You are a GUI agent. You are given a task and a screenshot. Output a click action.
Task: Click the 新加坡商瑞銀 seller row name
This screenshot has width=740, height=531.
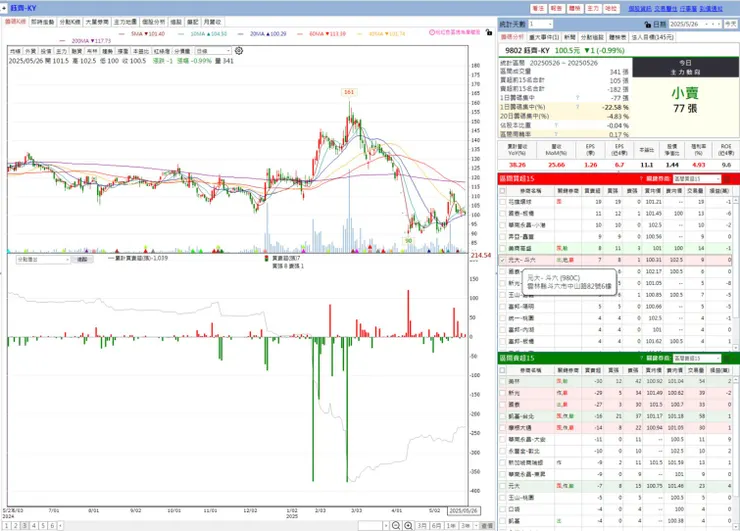click(525, 463)
